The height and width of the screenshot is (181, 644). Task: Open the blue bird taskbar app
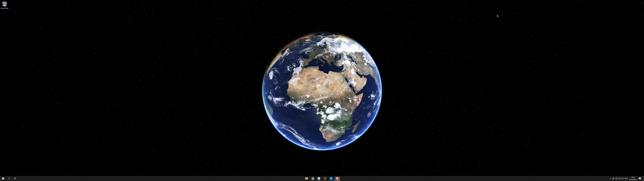tap(331, 178)
